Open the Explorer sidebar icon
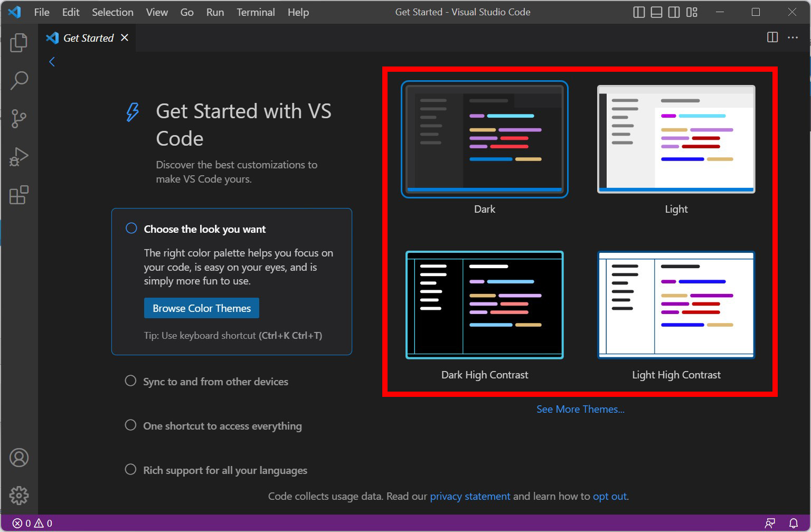811x532 pixels. tap(19, 43)
